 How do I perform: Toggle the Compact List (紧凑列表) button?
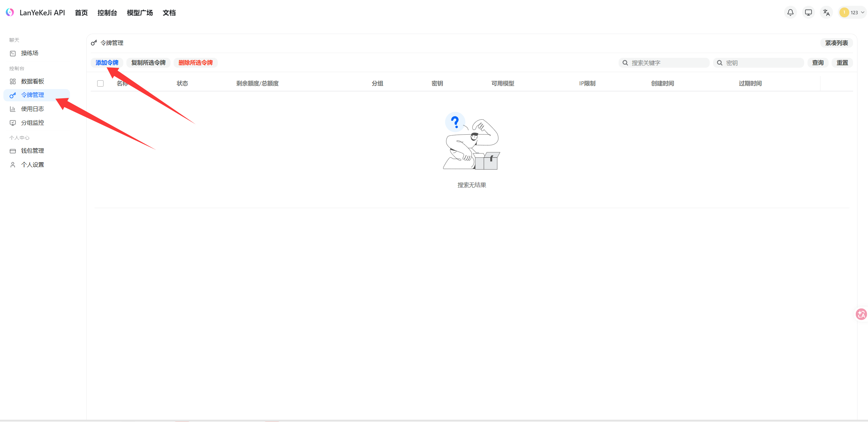pyautogui.click(x=836, y=43)
